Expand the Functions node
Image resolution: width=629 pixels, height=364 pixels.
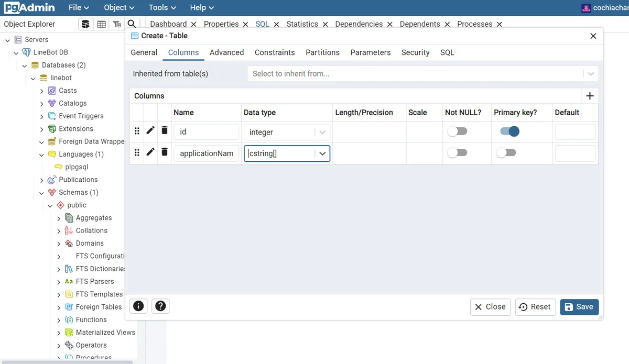(59, 320)
